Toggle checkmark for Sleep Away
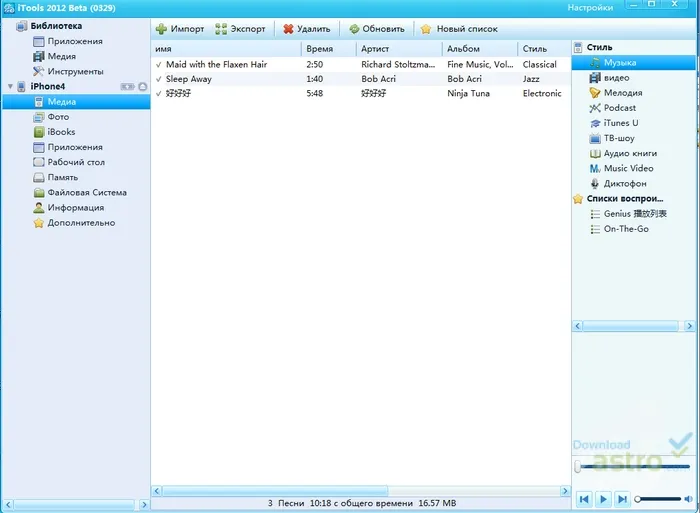The image size is (700, 513). click(158, 79)
